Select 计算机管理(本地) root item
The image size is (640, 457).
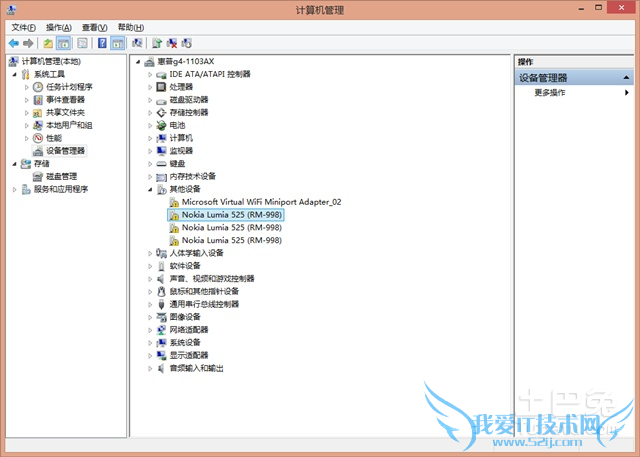51,61
